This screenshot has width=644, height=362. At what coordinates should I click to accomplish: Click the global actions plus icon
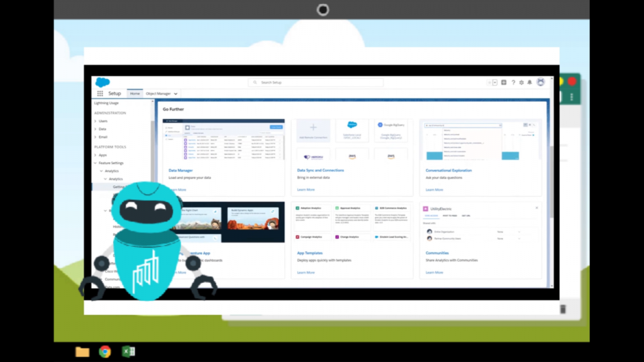[504, 82]
